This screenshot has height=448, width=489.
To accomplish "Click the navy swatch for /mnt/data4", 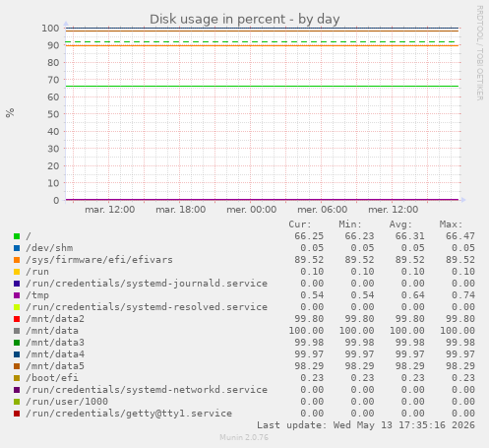I will [17, 354].
